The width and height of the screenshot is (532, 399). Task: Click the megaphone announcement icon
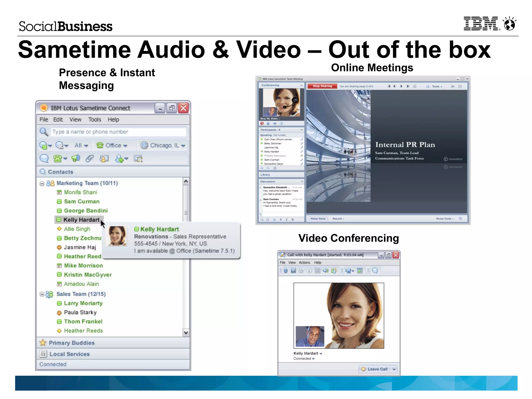(x=76, y=158)
